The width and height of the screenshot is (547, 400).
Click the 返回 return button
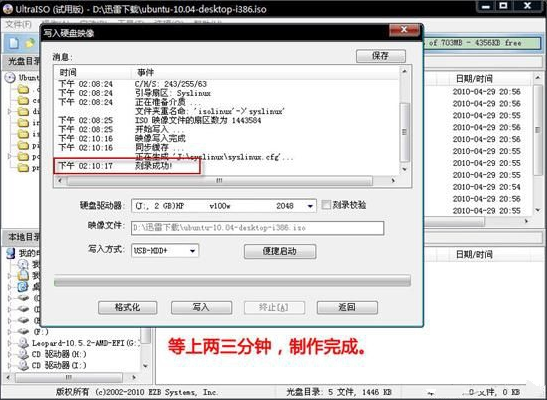tap(347, 308)
